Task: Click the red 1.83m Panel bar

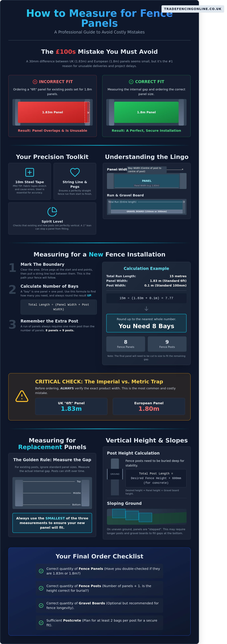Action: 53,112
